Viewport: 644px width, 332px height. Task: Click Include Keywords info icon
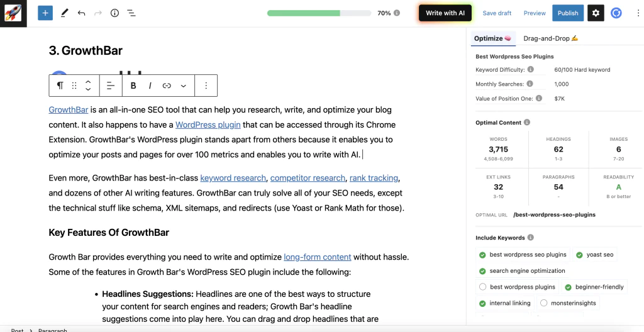[x=531, y=238]
